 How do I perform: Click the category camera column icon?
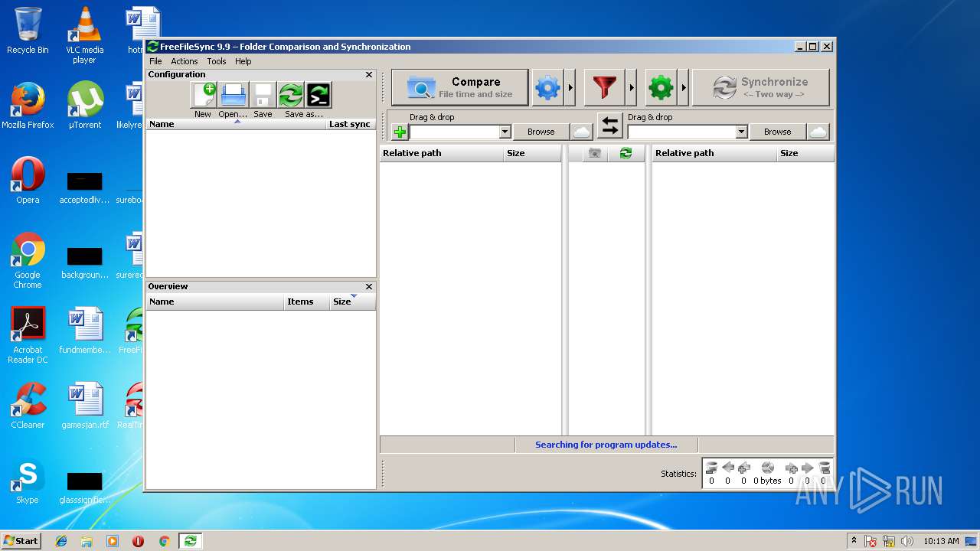594,153
